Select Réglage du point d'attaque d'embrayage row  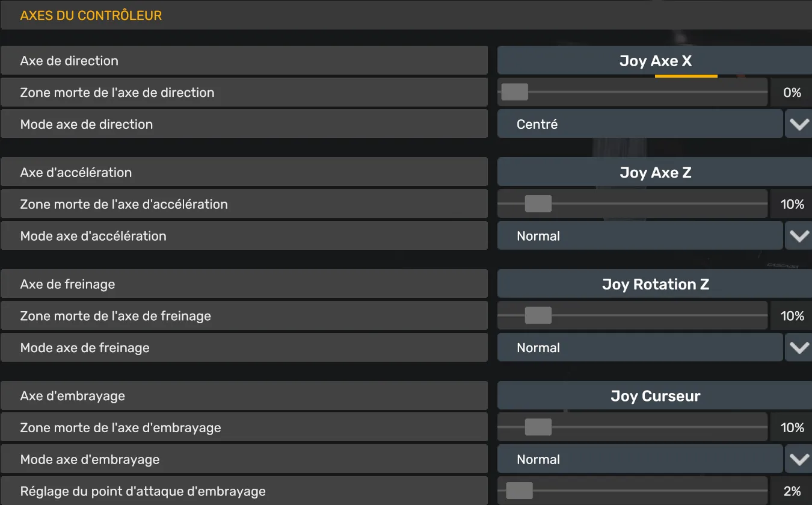(x=244, y=491)
